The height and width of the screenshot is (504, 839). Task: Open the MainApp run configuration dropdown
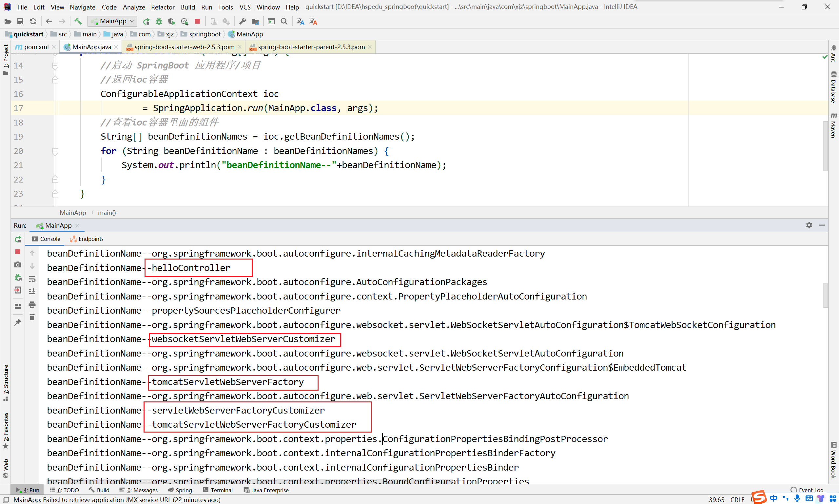(113, 21)
